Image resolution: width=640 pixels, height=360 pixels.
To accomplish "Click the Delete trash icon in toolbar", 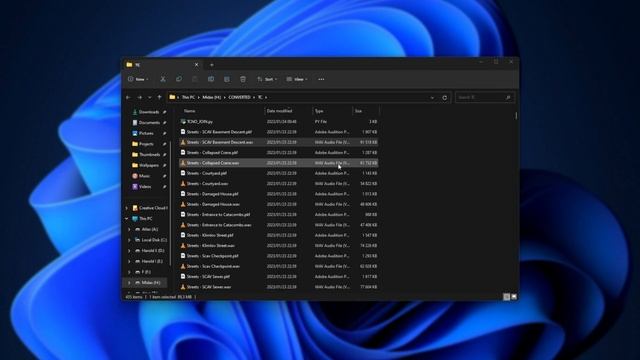I will pyautogui.click(x=243, y=79).
